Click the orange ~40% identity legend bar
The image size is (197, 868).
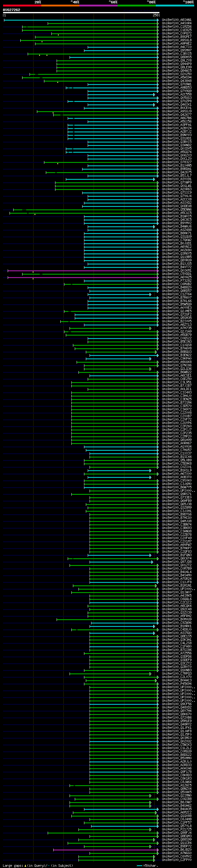pos(60,6)
